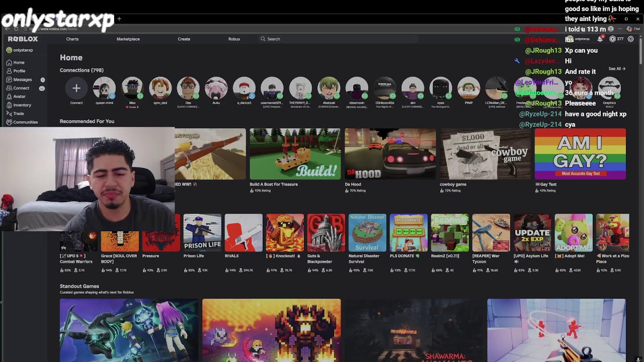Open username029's connection avatar
Viewport: 644px width, 362px height.
(x=272, y=88)
